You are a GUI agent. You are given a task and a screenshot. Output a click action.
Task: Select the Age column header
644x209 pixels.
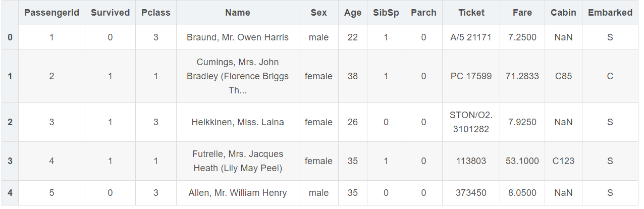(353, 13)
